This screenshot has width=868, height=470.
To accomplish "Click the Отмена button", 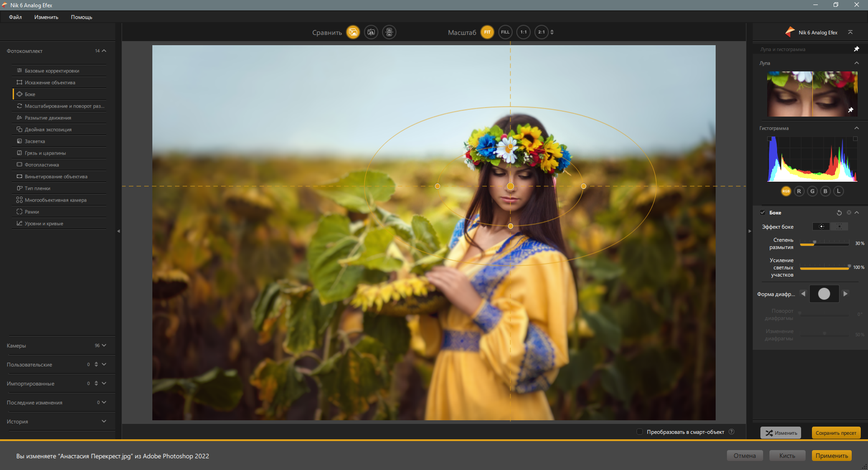I will 745,456.
